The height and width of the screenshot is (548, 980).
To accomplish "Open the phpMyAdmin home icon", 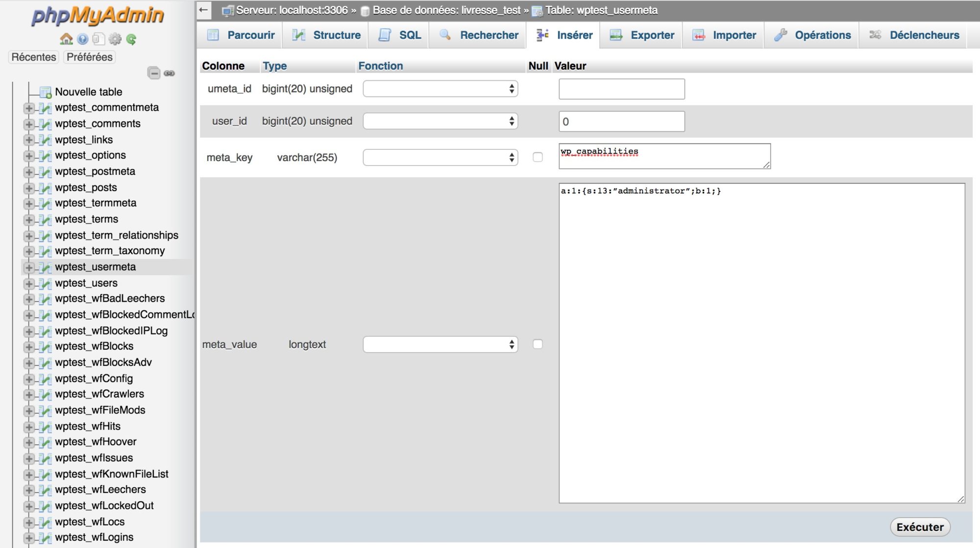I will click(x=66, y=39).
